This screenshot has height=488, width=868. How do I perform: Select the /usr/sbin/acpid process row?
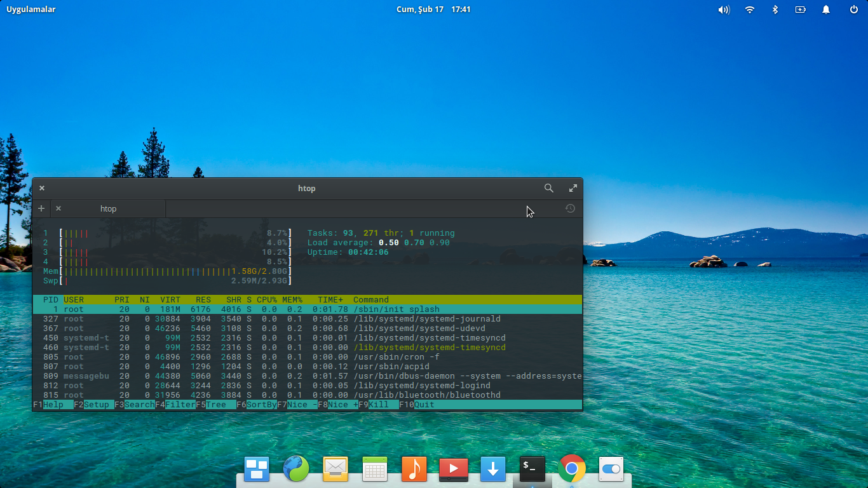[308, 367]
